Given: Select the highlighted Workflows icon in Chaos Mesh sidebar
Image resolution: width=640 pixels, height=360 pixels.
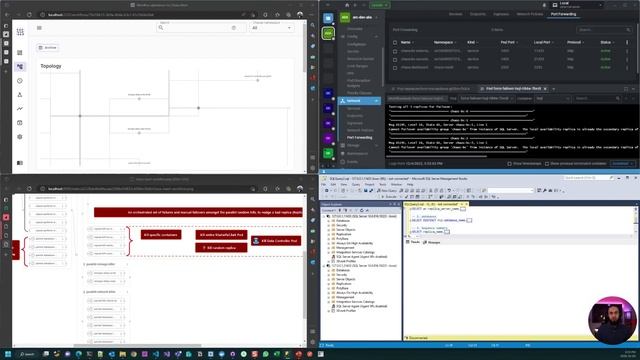Looking at the screenshot, I should 20,67.
